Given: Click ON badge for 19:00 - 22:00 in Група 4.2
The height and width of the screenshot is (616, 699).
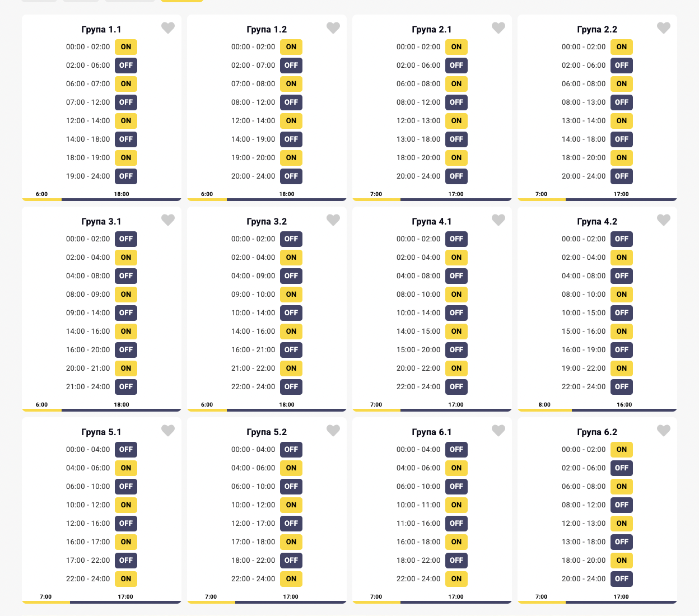Looking at the screenshot, I should (622, 368).
